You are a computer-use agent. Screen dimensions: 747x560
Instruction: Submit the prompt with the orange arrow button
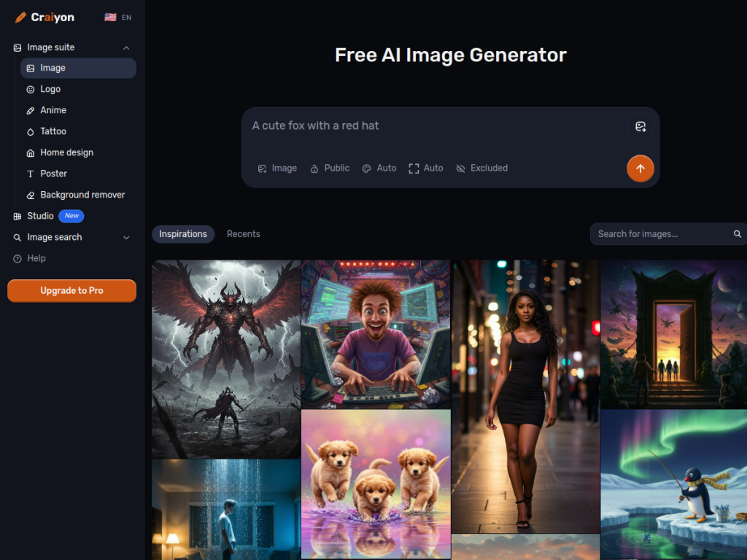point(640,168)
